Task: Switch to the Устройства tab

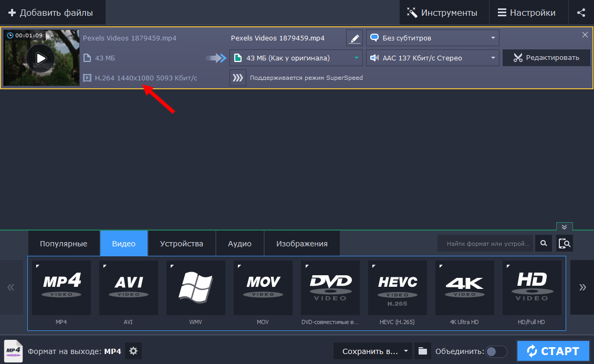Action: pyautogui.click(x=182, y=244)
